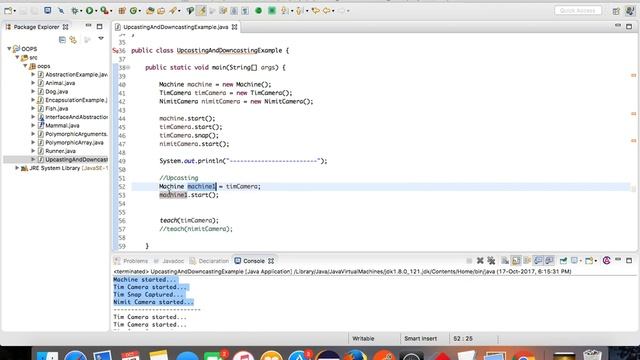Open dropdown arrow beside New wizard
The image size is (640, 360).
14,11
